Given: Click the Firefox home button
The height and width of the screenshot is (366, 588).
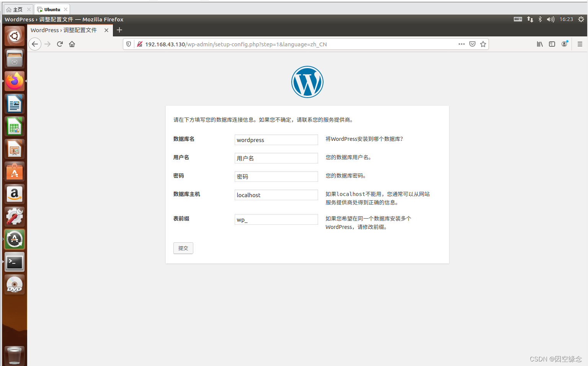Looking at the screenshot, I should pyautogui.click(x=72, y=44).
